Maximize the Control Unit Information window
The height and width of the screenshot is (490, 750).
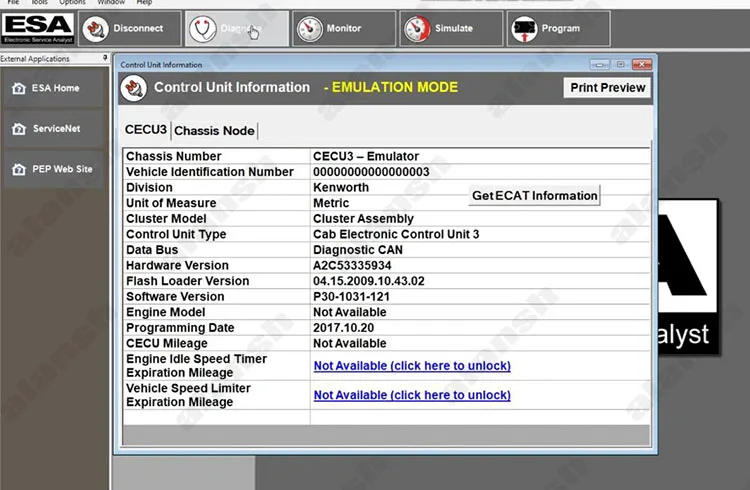point(620,64)
